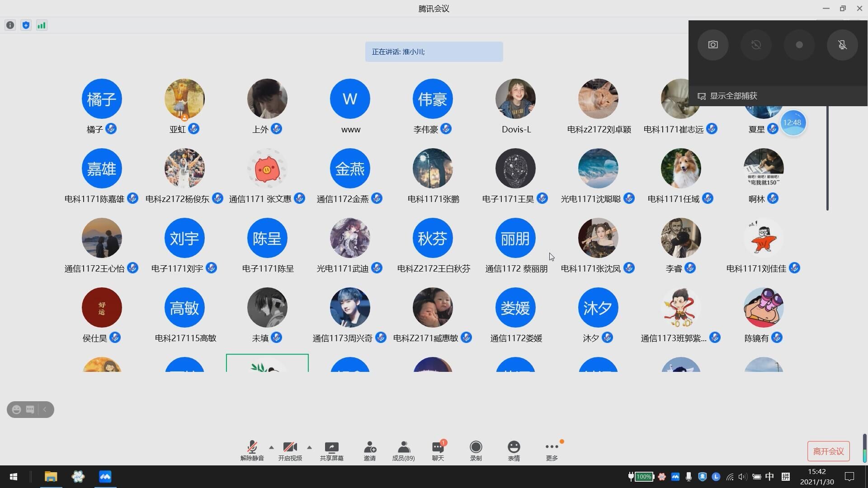868x488 pixels.
Task: Click the Leave Meeting (离开会议) button
Action: pos(828,451)
